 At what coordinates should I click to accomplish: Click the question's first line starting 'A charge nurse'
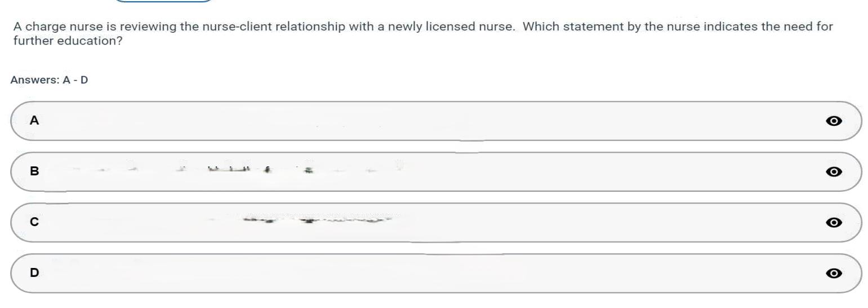point(422,27)
